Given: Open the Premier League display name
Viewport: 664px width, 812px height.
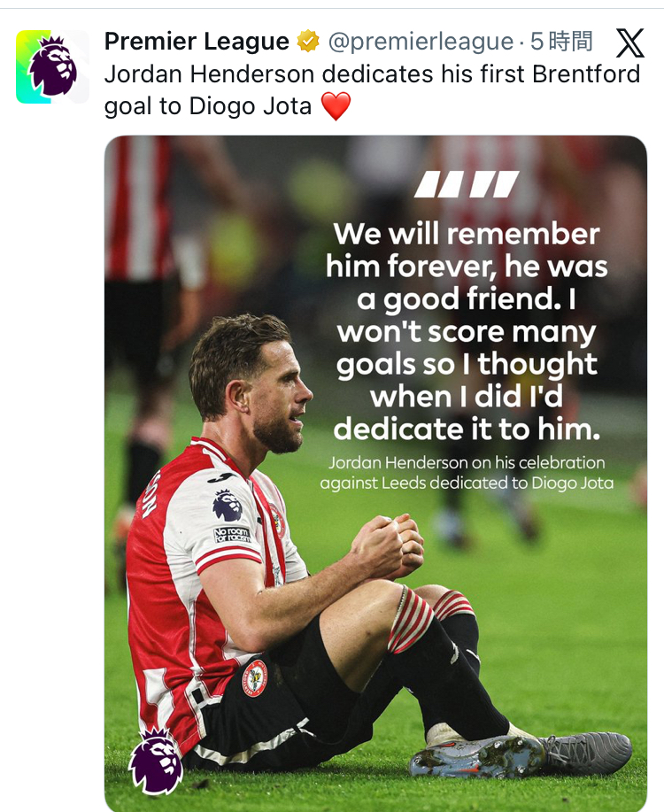Looking at the screenshot, I should (197, 42).
